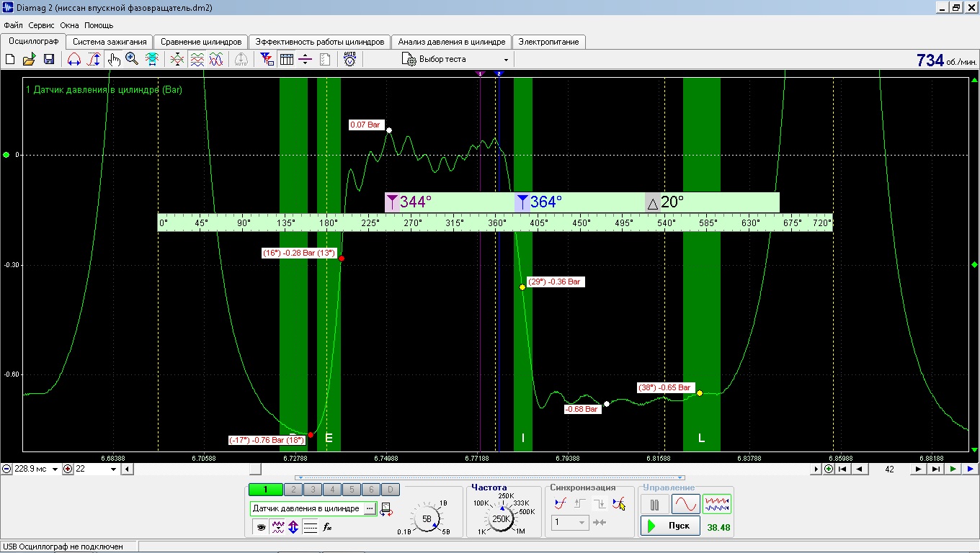Jump to last frame button
The width and height of the screenshot is (980, 553).
point(935,469)
